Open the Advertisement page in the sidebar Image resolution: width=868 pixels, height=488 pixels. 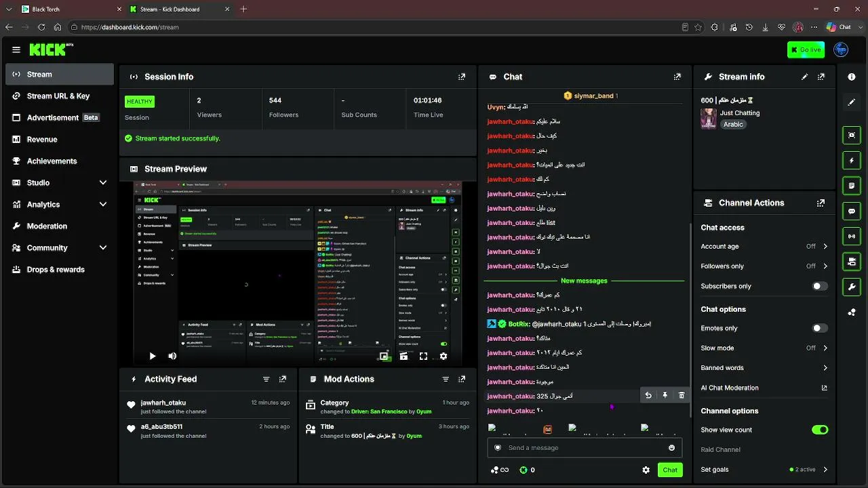(x=60, y=118)
